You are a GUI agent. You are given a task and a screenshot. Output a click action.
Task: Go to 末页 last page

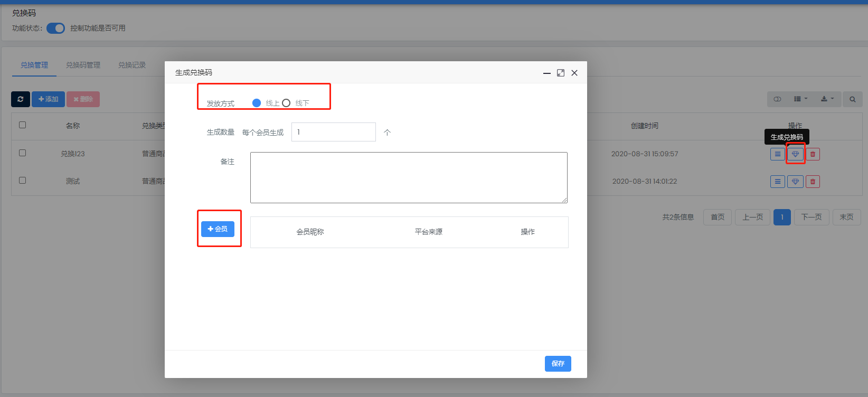pos(846,217)
